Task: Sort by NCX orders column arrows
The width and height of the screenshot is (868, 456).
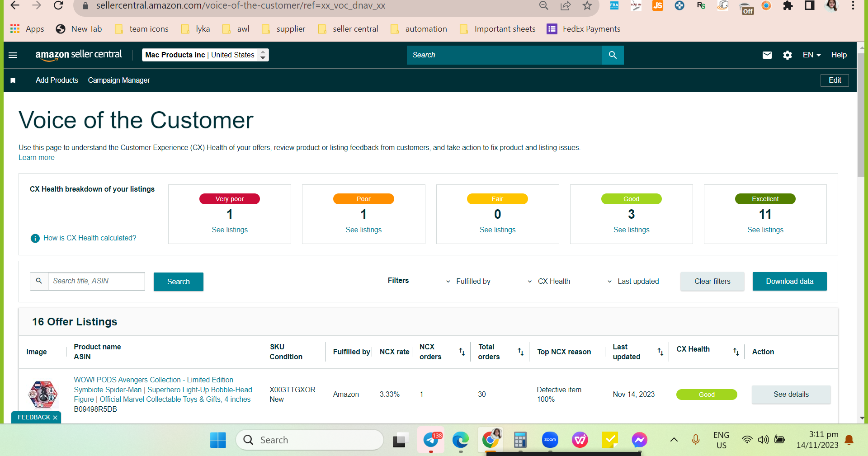Action: tap(462, 352)
